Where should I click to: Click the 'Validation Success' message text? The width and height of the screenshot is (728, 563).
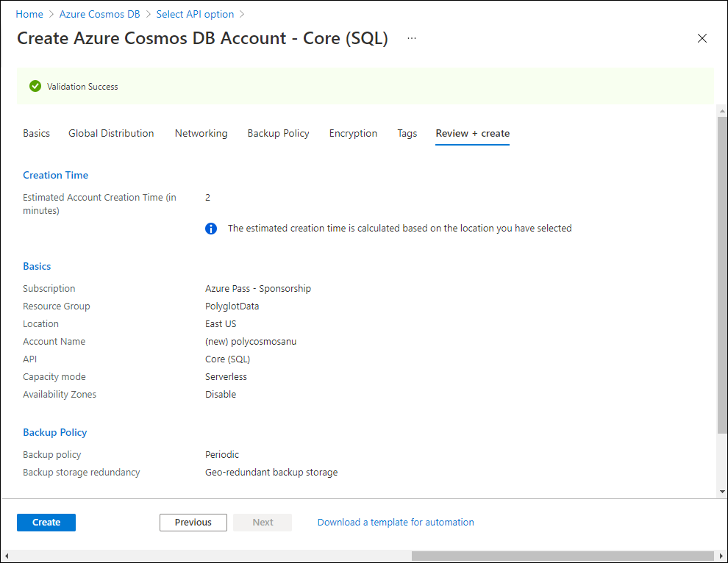pyautogui.click(x=82, y=86)
